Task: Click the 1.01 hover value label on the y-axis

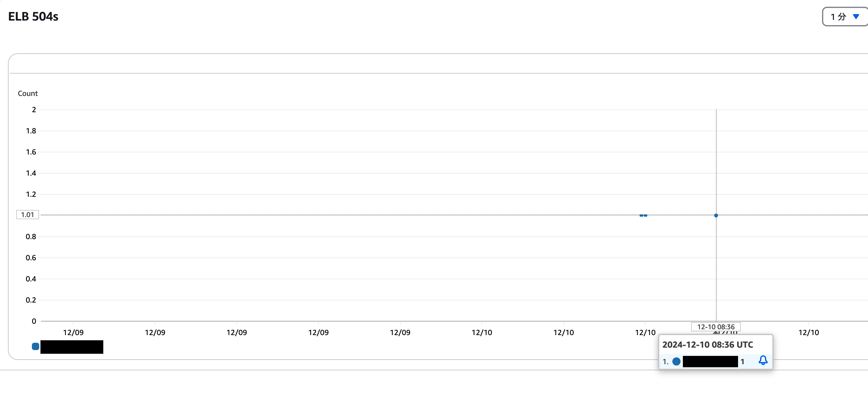Action: [28, 215]
